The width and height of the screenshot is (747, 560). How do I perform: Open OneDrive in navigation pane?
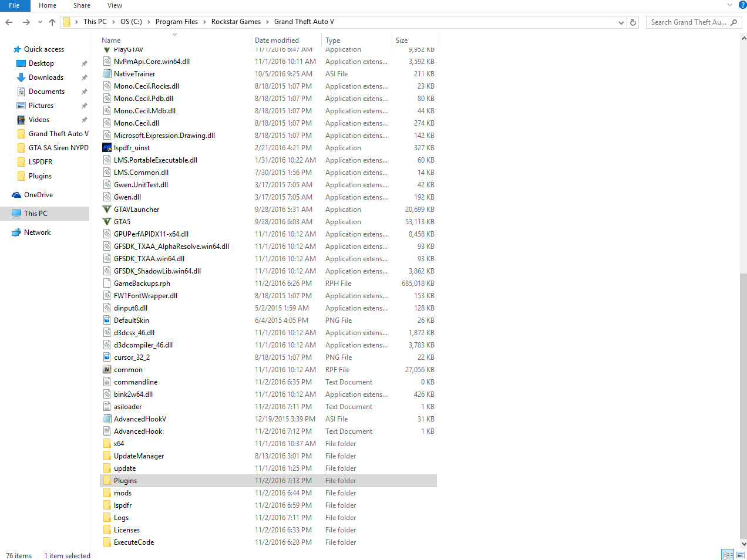38,195
